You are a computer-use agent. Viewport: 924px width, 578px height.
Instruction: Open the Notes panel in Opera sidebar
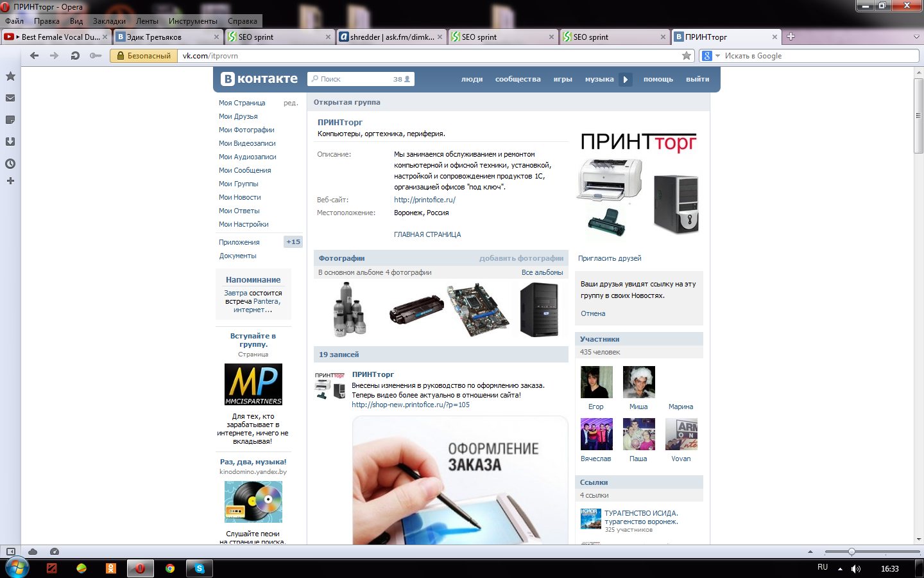[10, 120]
